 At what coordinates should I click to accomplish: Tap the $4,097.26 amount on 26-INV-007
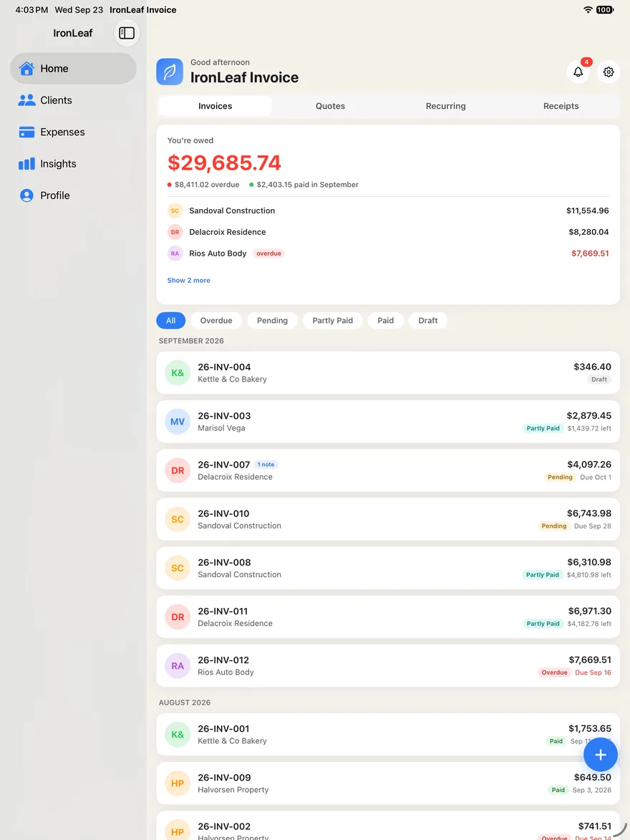pyautogui.click(x=588, y=465)
